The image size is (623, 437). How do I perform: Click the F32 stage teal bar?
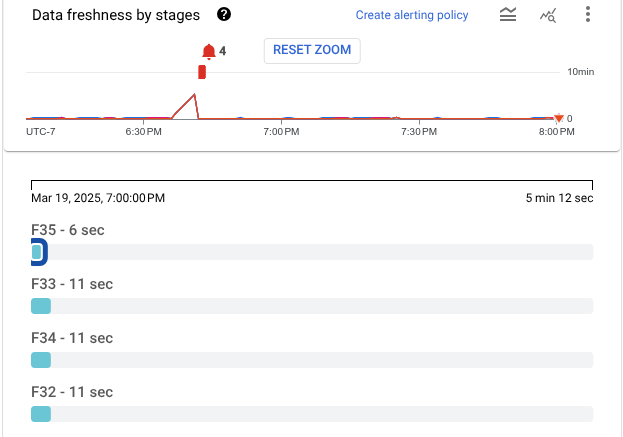tap(41, 414)
